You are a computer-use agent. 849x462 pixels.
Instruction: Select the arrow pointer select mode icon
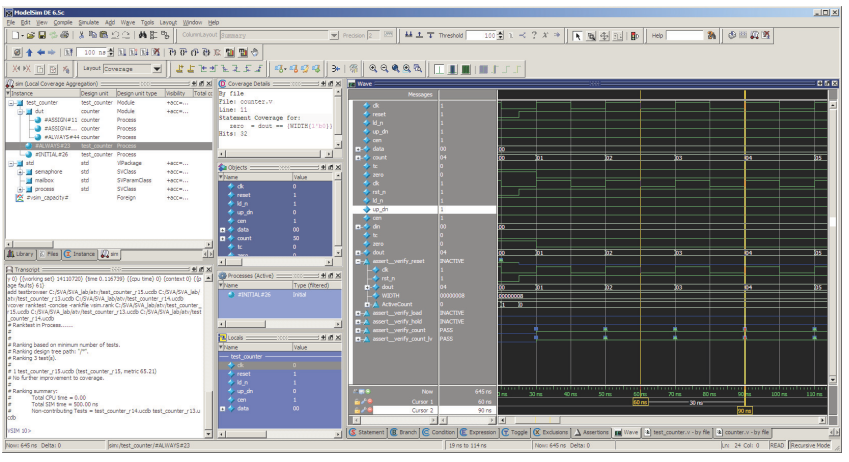point(577,36)
